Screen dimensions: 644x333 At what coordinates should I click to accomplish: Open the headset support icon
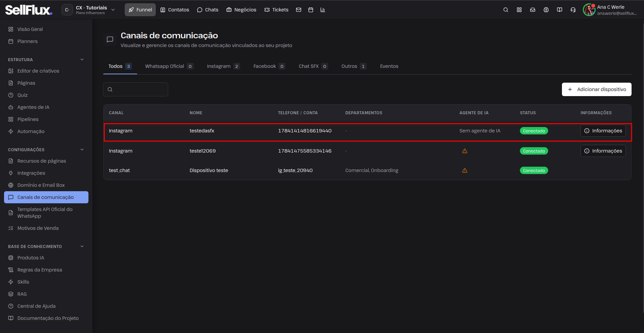(573, 10)
